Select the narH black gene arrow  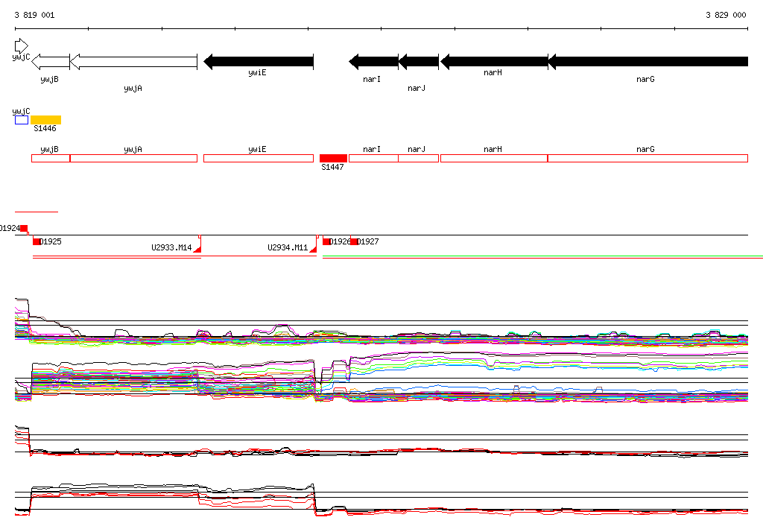point(494,61)
